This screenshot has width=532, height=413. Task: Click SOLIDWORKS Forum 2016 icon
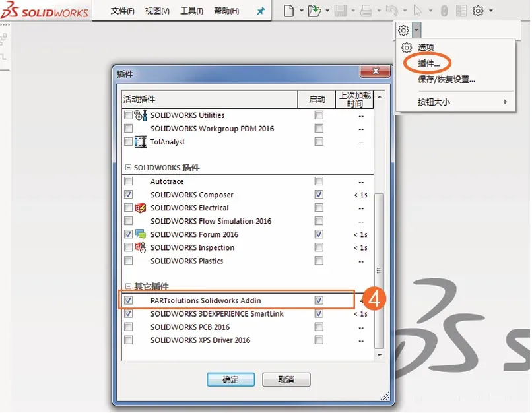coord(141,234)
